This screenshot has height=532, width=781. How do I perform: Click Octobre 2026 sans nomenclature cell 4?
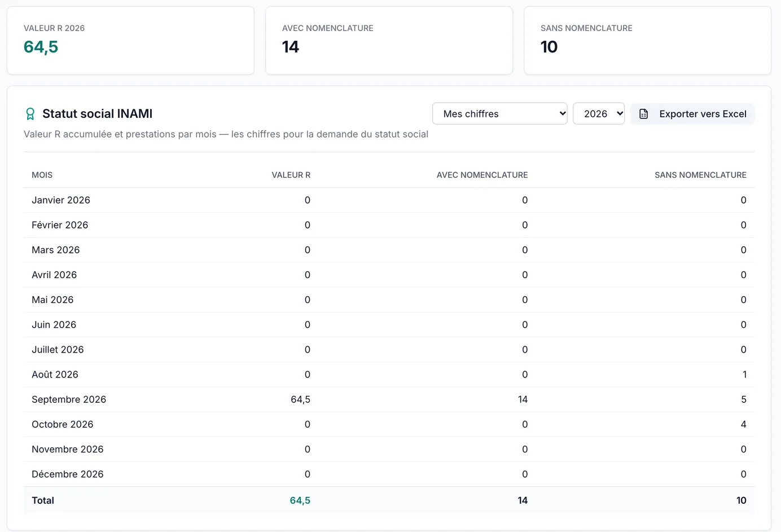(x=744, y=424)
